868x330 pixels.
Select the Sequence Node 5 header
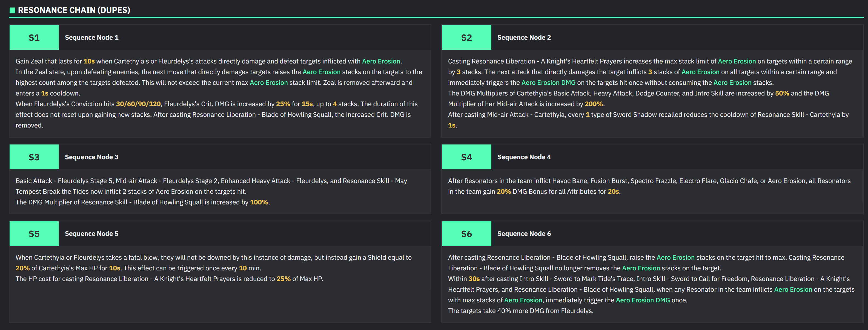[91, 234]
